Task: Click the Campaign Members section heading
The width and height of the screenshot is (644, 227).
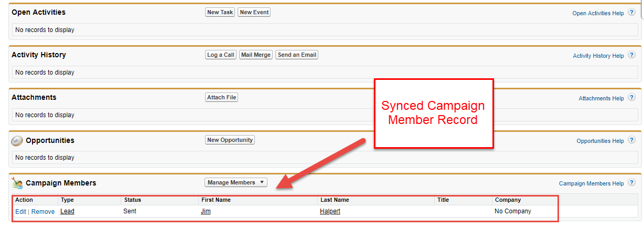Action: pos(61,183)
